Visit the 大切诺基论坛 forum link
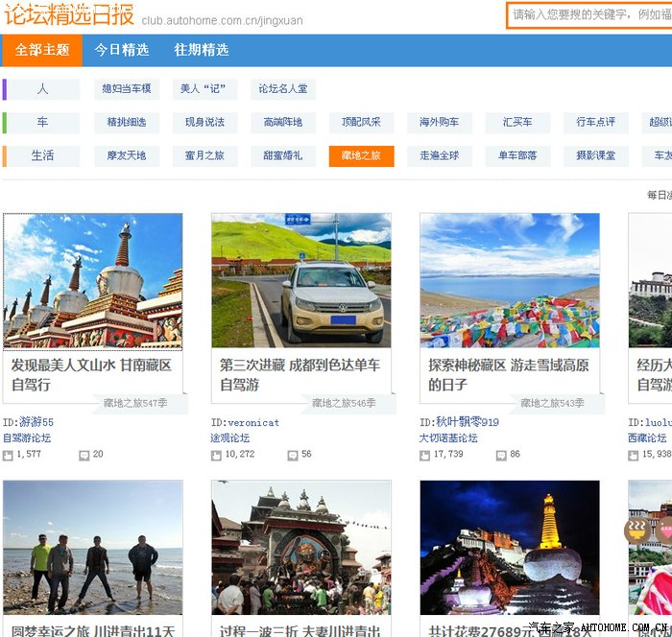This screenshot has width=672, height=637. [x=448, y=438]
